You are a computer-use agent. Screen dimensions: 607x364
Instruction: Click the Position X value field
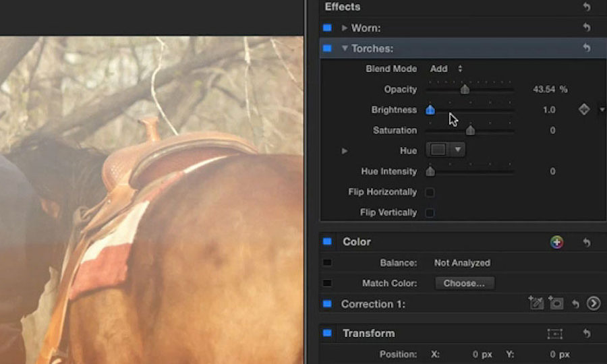pos(482,355)
